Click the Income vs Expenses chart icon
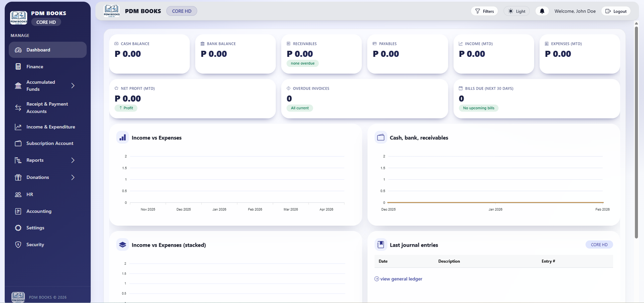Viewport: 644px width, 303px height. (123, 137)
